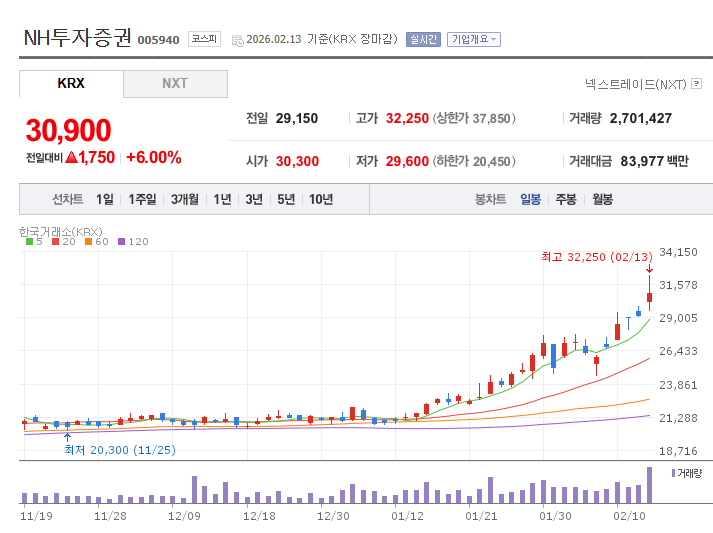Click the 최저 20,300 (11/25) chart marker
This screenshot has width=713, height=533.
coord(120,450)
